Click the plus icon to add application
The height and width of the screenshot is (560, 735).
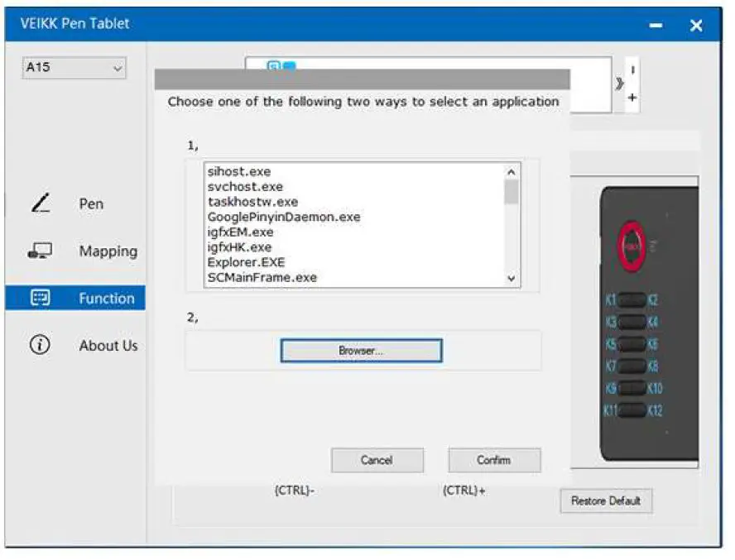click(632, 98)
